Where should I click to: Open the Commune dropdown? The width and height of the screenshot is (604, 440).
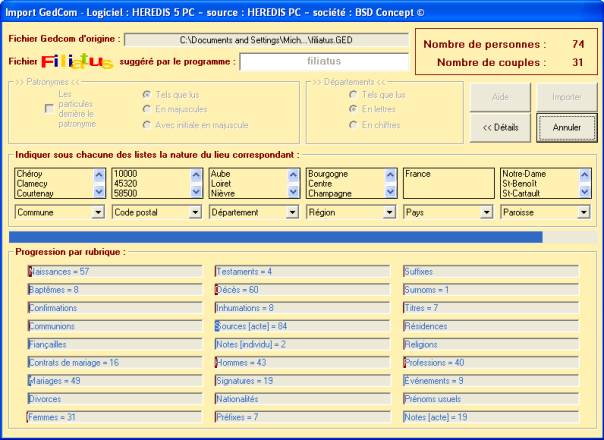[98, 212]
